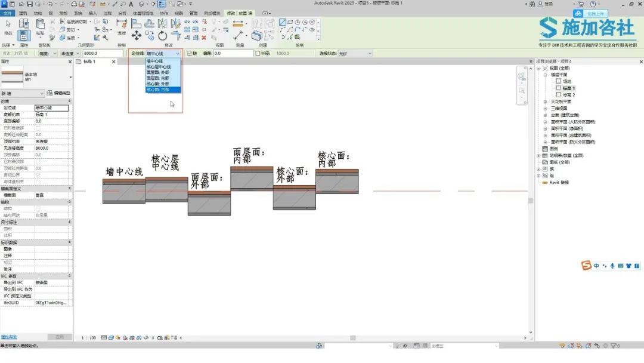The height and width of the screenshot is (363, 644).
Task: Click the 属性帮助 link at panel bottom
Action: click(8, 337)
